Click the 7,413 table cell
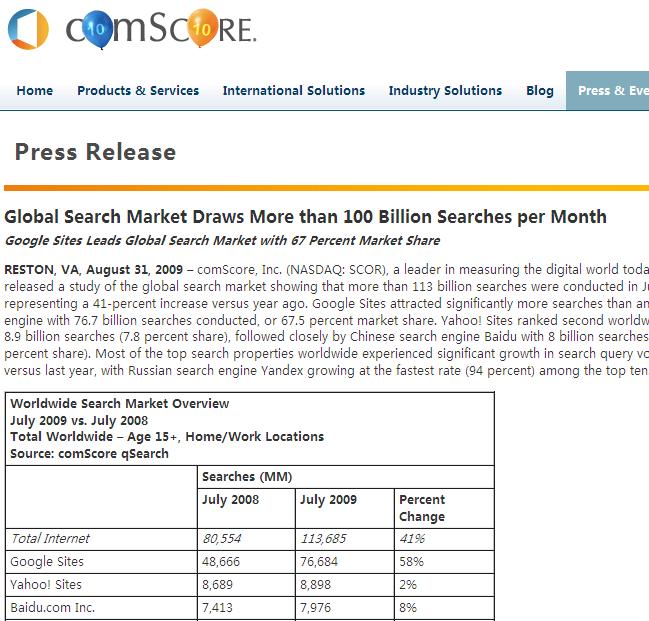Image resolution: width=649 pixels, height=621 pixels. click(246, 608)
